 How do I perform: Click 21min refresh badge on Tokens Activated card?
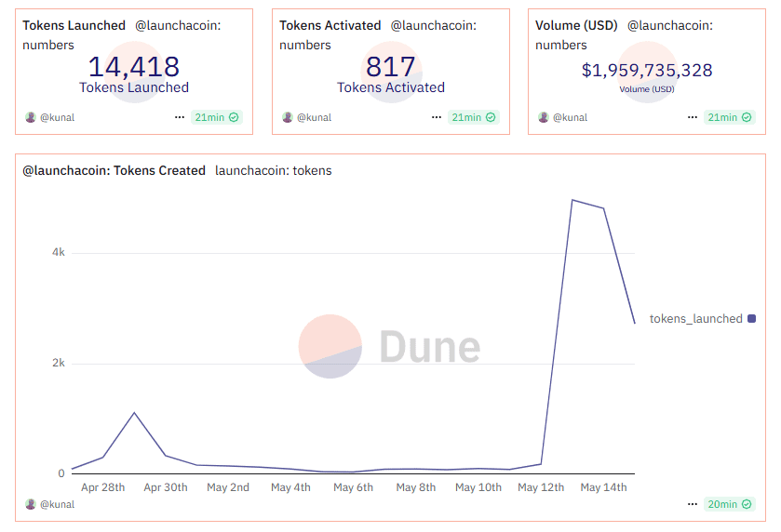pos(474,117)
